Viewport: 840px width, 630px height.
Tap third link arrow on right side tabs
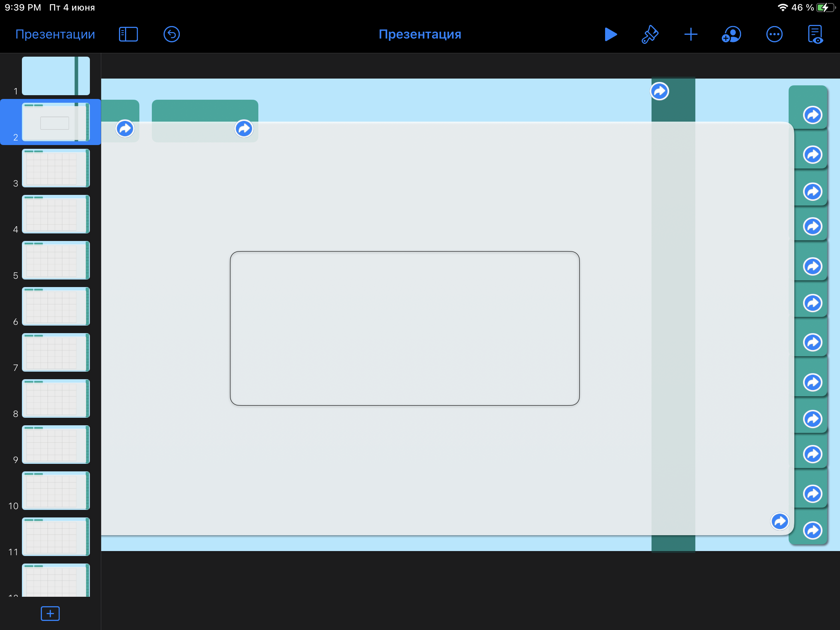[813, 191]
